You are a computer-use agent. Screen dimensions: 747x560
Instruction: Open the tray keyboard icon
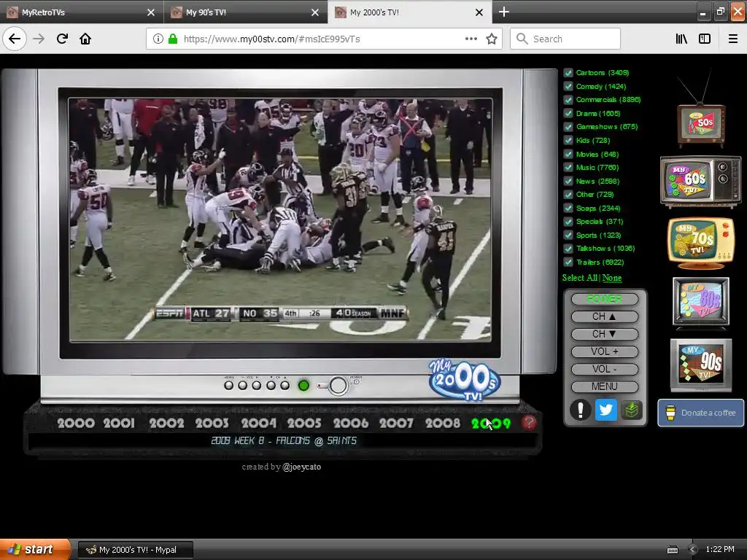click(672, 550)
